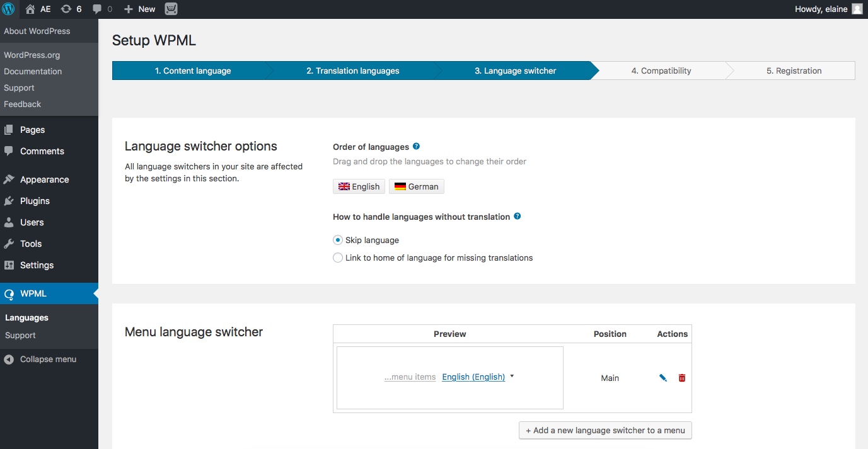Screen dimensions: 868x449
Task: Click Plugins label in sidebar
Action: click(35, 201)
